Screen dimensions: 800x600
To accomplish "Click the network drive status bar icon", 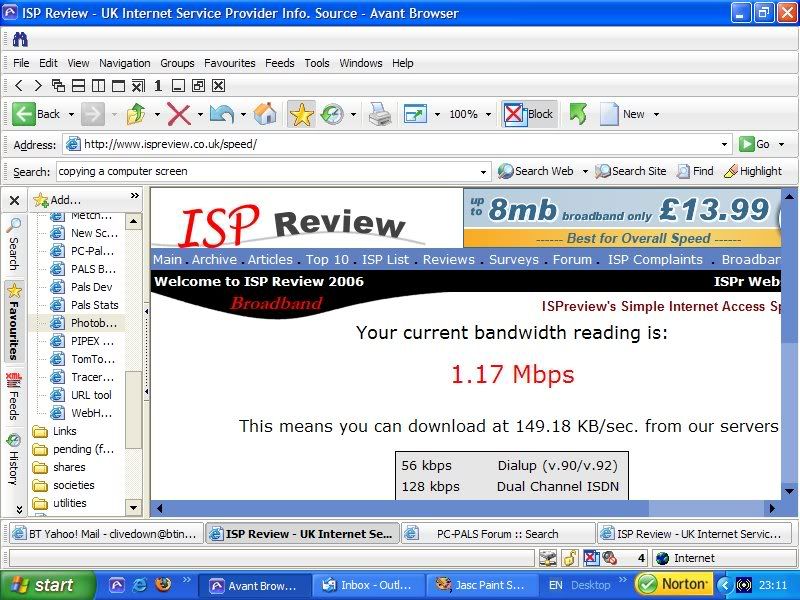I will tap(548, 558).
